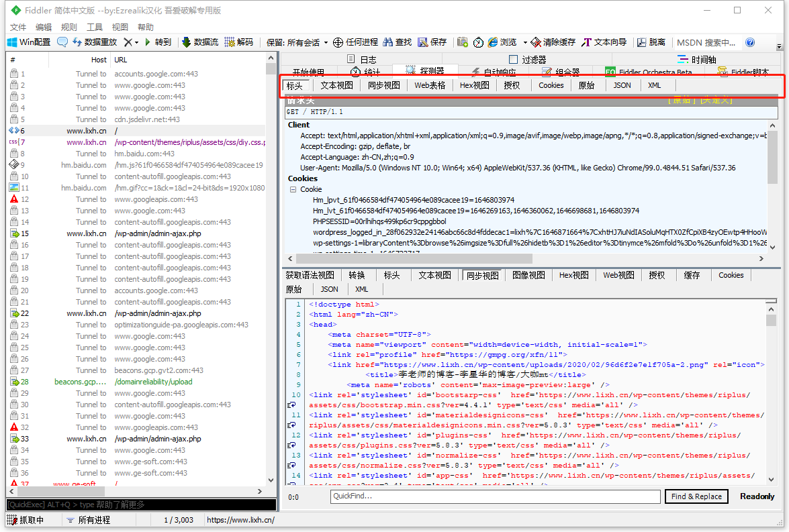Click inside the QuickFind input field
This screenshot has width=789, height=532.
(497, 496)
